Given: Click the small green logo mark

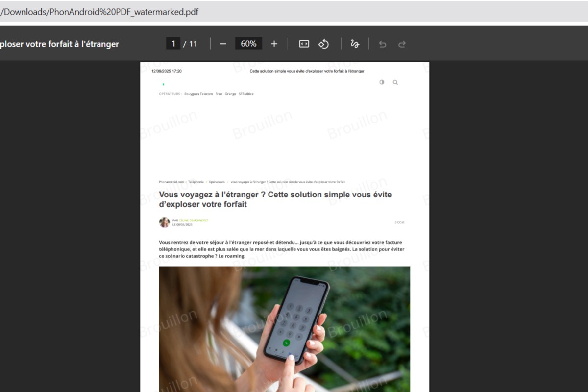Looking at the screenshot, I should (163, 84).
